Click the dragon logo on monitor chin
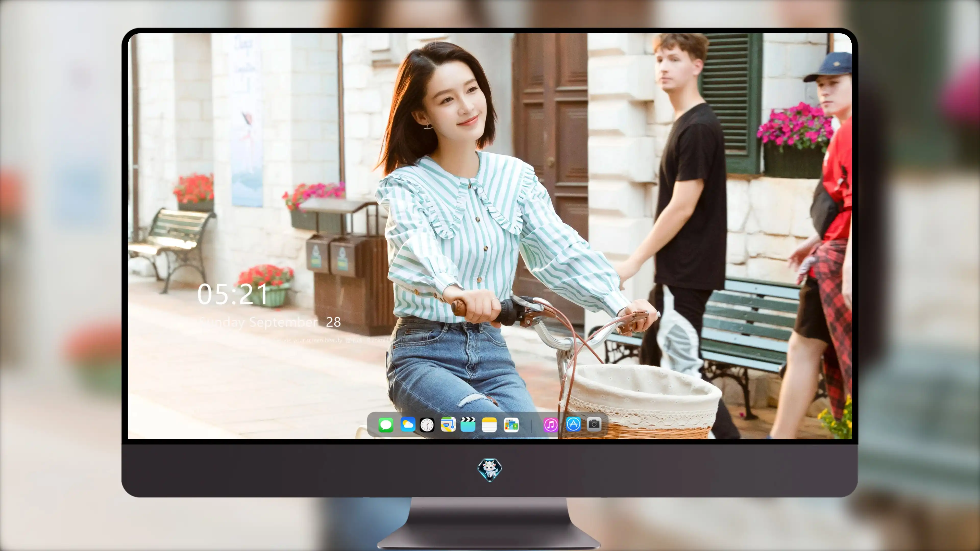Image resolution: width=980 pixels, height=551 pixels. point(490,470)
